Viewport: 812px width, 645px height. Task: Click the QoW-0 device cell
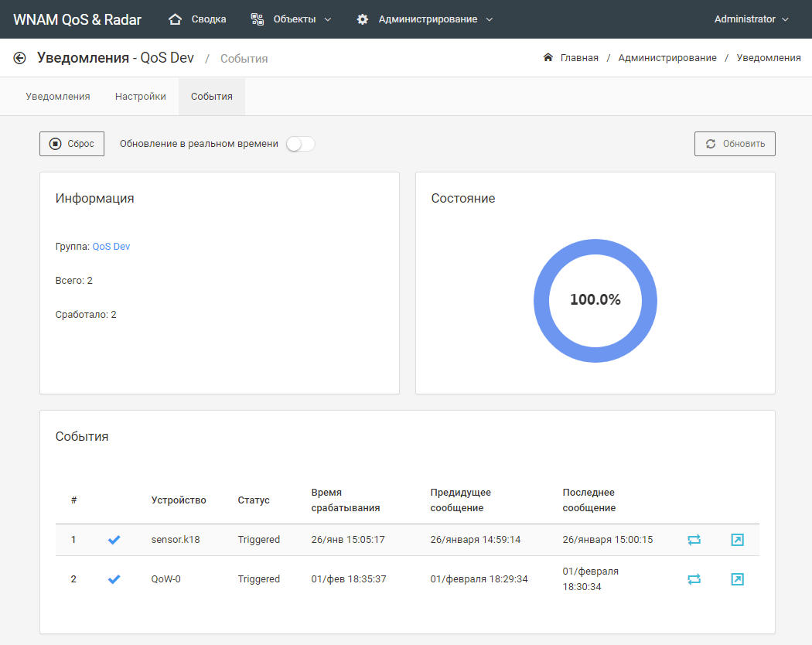[166, 579]
